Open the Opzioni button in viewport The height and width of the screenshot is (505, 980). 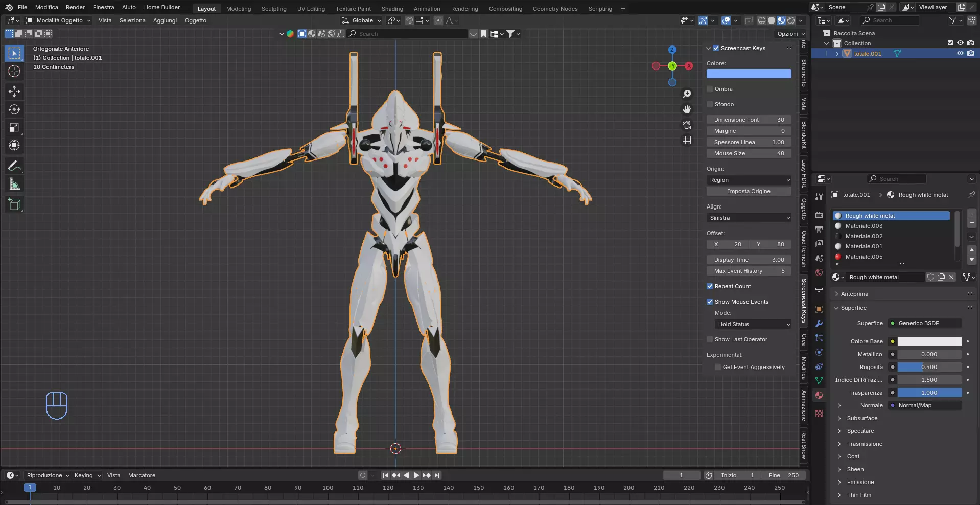(x=791, y=34)
